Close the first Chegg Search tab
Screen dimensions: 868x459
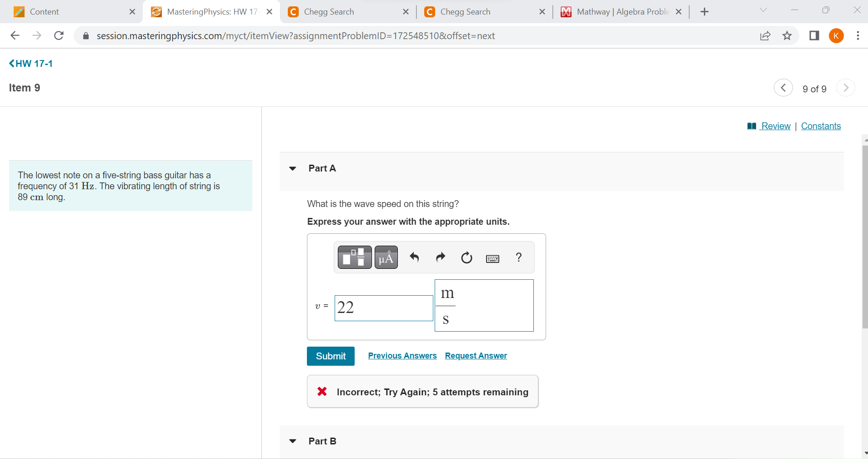pyautogui.click(x=406, y=12)
